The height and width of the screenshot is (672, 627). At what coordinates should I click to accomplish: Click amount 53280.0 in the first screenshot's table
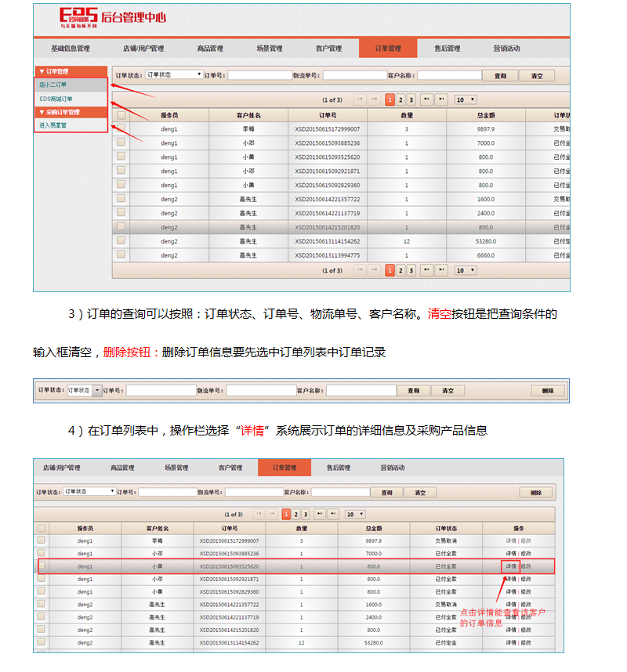click(x=486, y=241)
